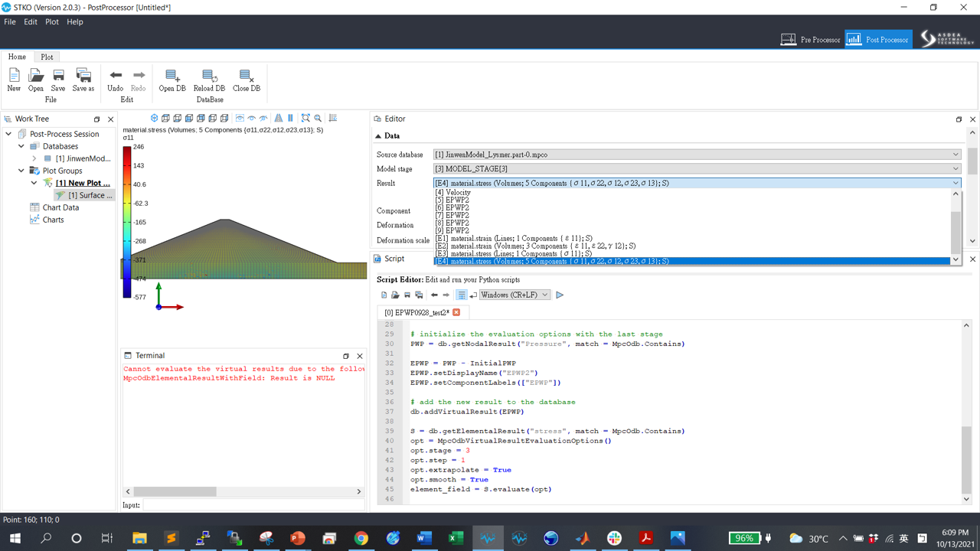Save the session with the Save icon
The image size is (980, 551).
point(58,80)
